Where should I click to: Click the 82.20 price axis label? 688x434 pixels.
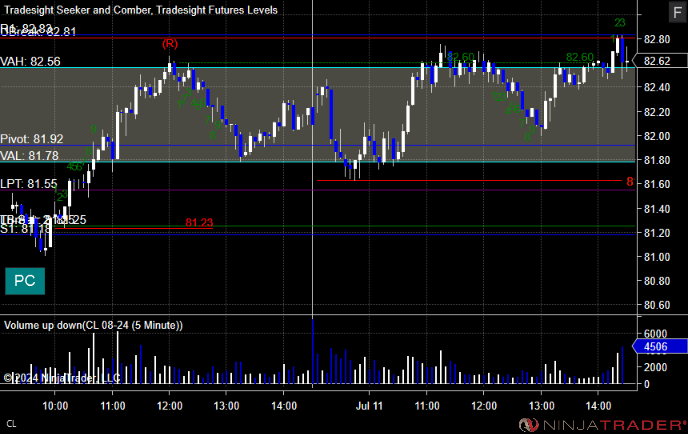coord(657,112)
